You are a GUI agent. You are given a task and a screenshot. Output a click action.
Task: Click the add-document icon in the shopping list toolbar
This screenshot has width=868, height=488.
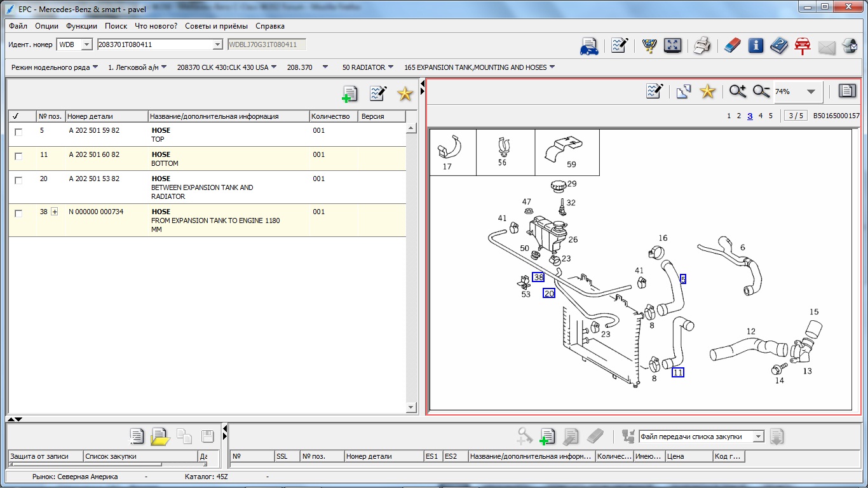(x=547, y=437)
